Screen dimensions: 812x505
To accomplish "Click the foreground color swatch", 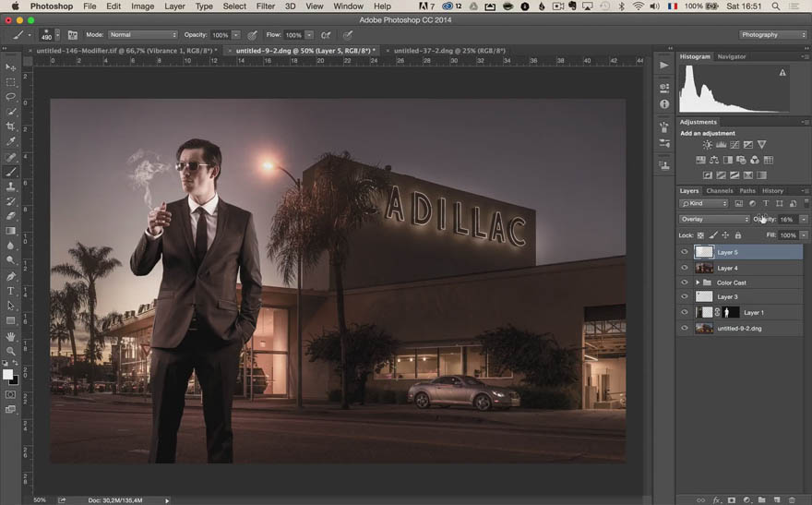I will (7, 375).
